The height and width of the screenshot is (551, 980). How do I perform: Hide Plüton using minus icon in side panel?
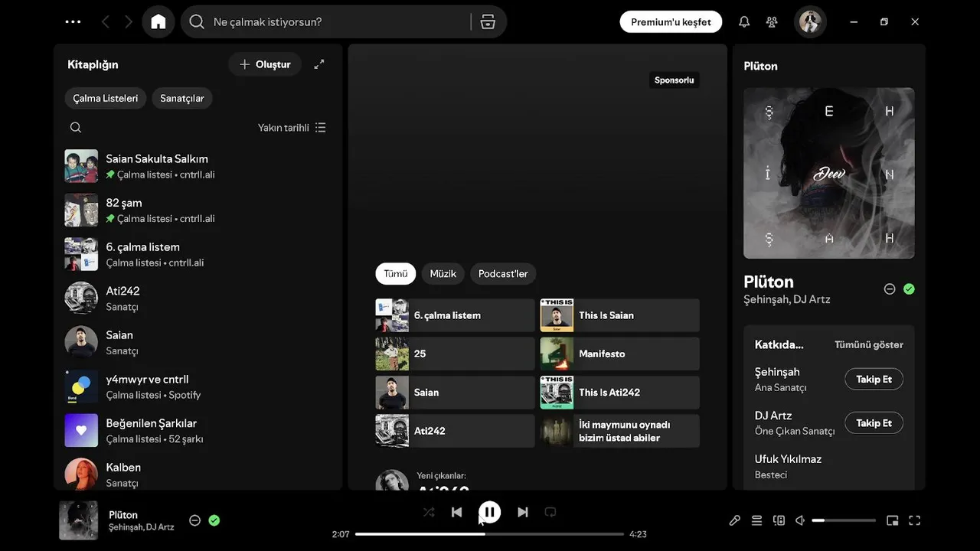tap(890, 289)
